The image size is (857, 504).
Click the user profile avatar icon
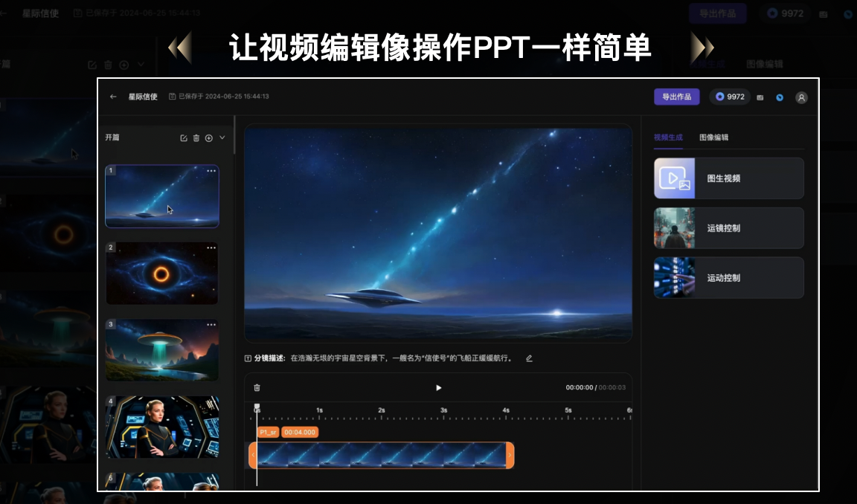point(801,97)
